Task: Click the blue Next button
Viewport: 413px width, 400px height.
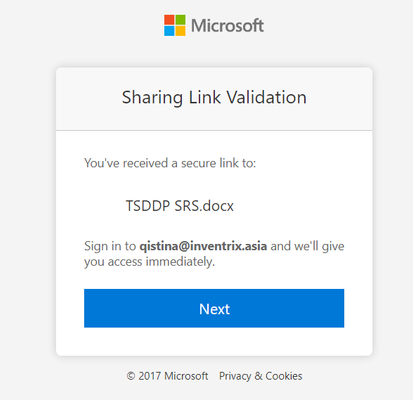Action: click(x=214, y=308)
